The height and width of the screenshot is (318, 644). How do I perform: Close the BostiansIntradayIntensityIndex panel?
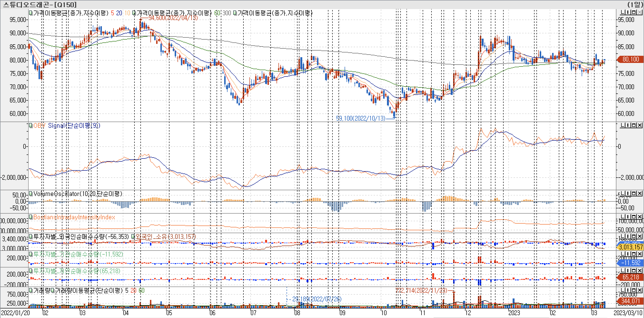click(639, 217)
